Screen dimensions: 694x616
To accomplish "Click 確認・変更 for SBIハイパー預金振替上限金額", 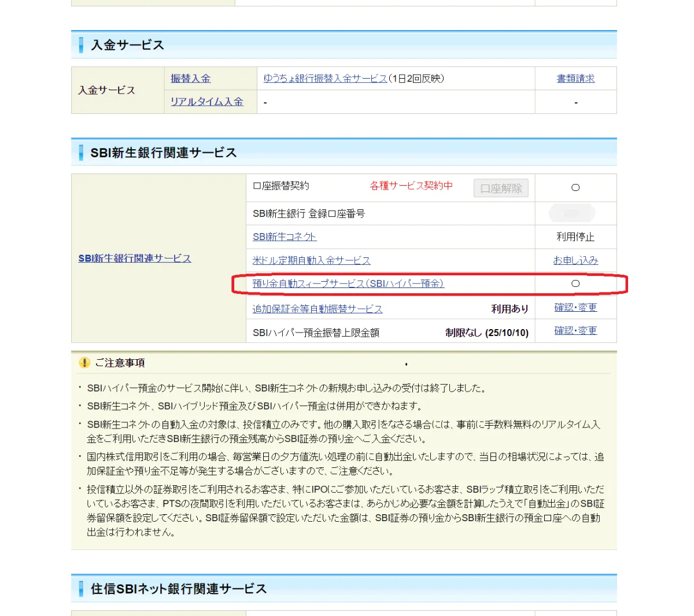I will pyautogui.click(x=575, y=331).
